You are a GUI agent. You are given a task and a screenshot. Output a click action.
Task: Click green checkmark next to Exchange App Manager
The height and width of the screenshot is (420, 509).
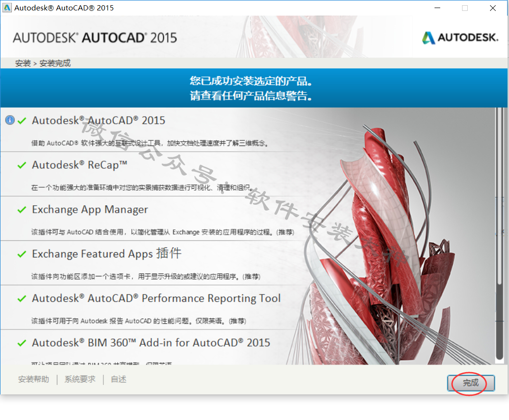point(22,210)
